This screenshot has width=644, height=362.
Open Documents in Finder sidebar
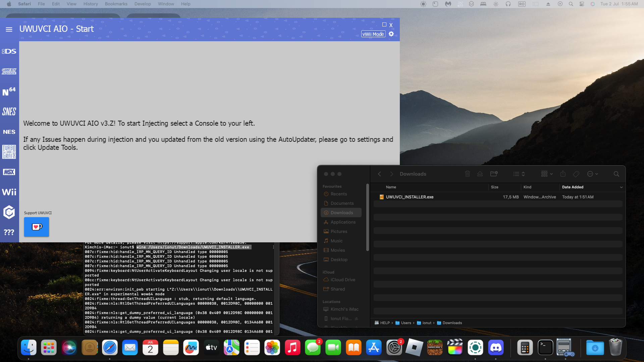click(341, 203)
